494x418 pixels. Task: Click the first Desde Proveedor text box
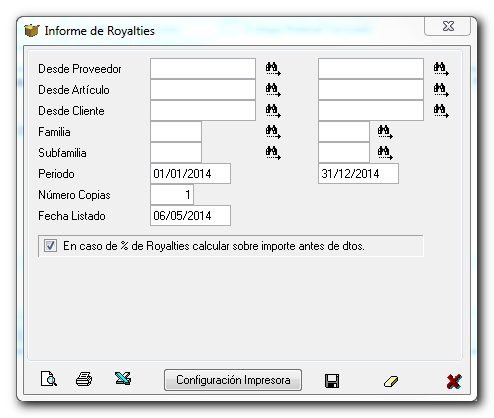click(x=203, y=69)
